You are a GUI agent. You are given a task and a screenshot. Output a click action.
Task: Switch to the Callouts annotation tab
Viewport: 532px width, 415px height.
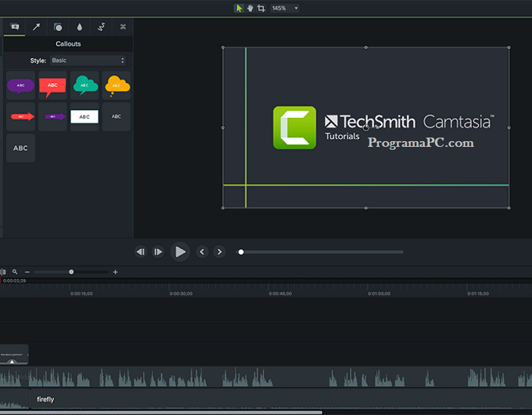click(x=13, y=27)
